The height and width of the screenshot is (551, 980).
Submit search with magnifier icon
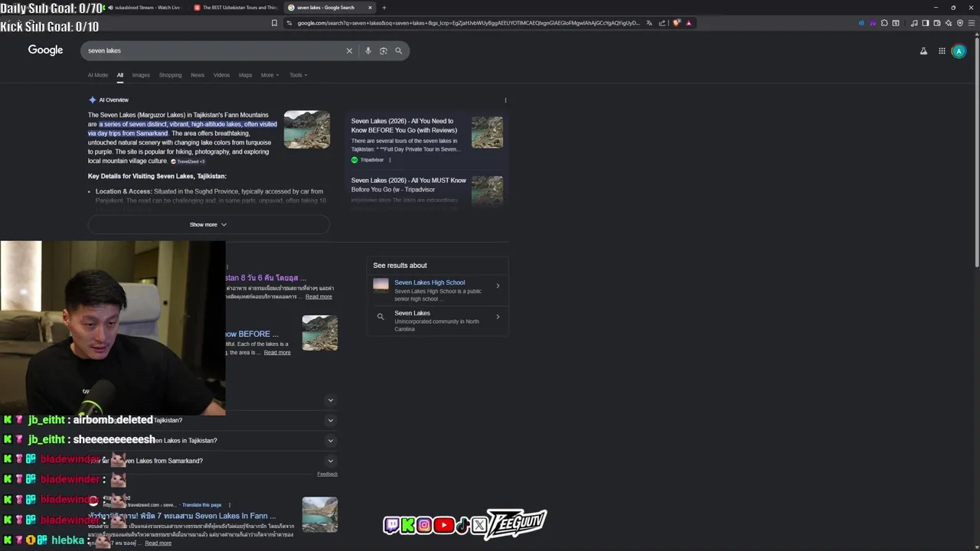click(x=398, y=51)
